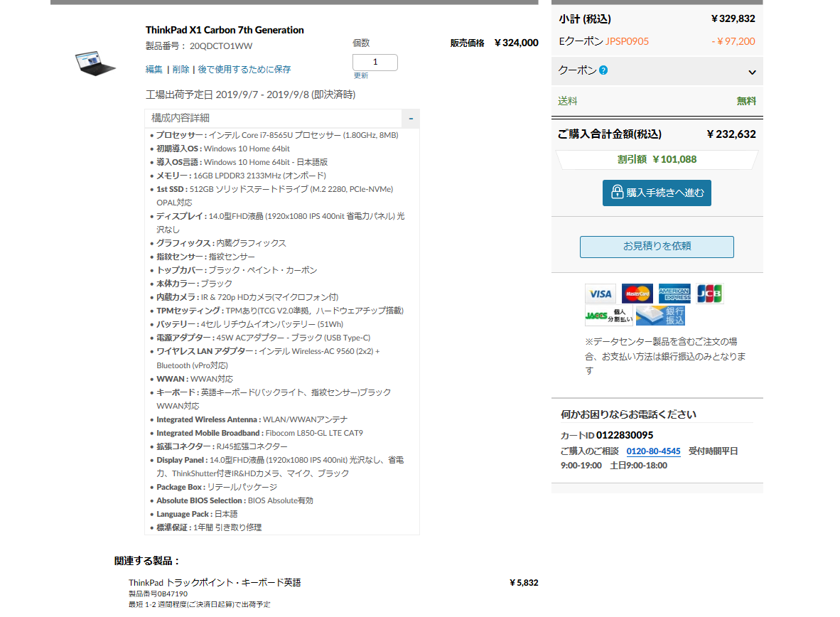Screen dimensions: 840x617
Task: Call link 0120-80-4545 phone number
Action: [x=654, y=451]
